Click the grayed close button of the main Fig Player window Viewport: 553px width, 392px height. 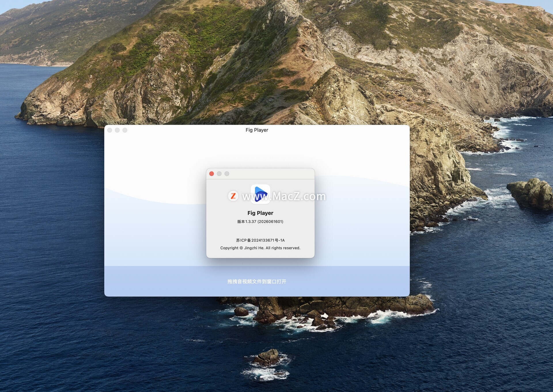pyautogui.click(x=110, y=130)
